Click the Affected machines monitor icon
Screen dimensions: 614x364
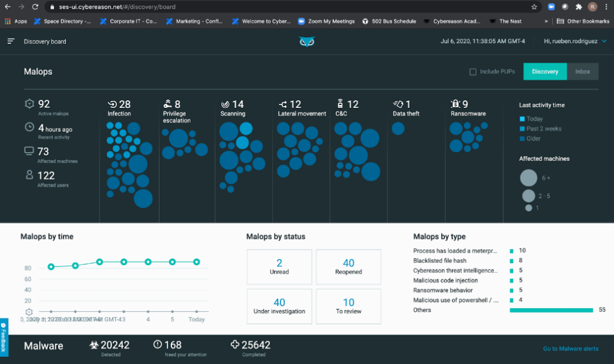coord(29,151)
